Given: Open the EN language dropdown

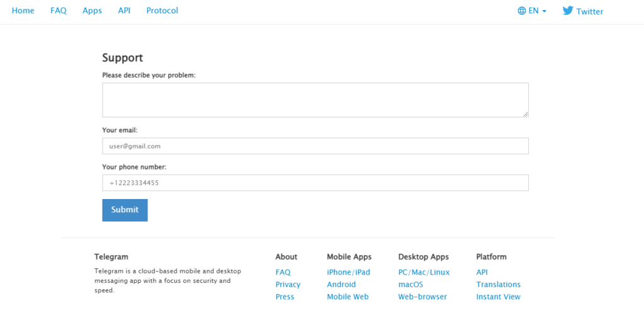Looking at the screenshot, I should point(533,11).
